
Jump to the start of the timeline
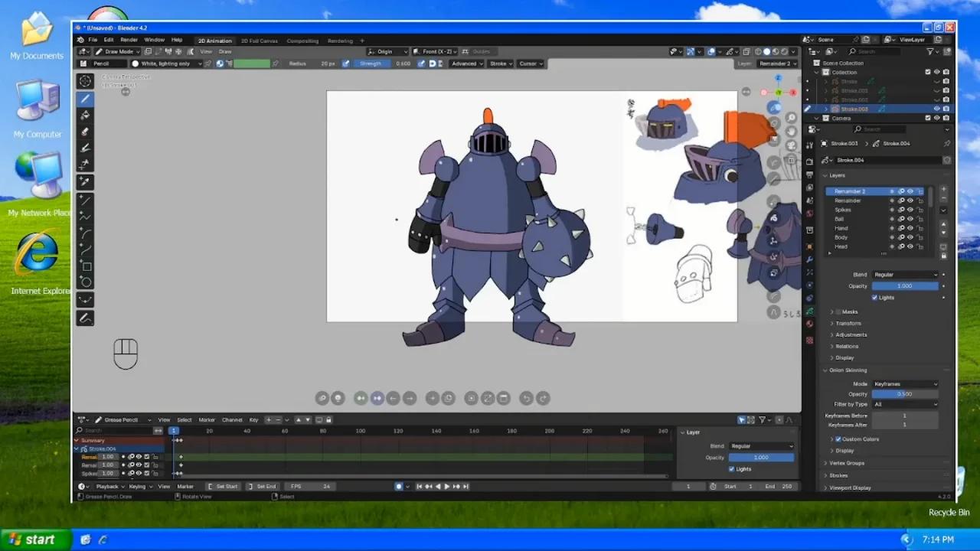click(x=418, y=486)
